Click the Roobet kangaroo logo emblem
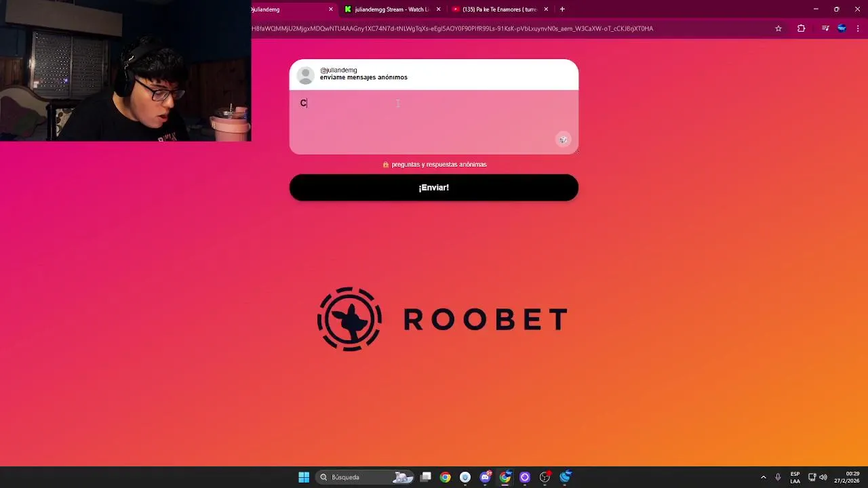The image size is (868, 488). coord(350,319)
